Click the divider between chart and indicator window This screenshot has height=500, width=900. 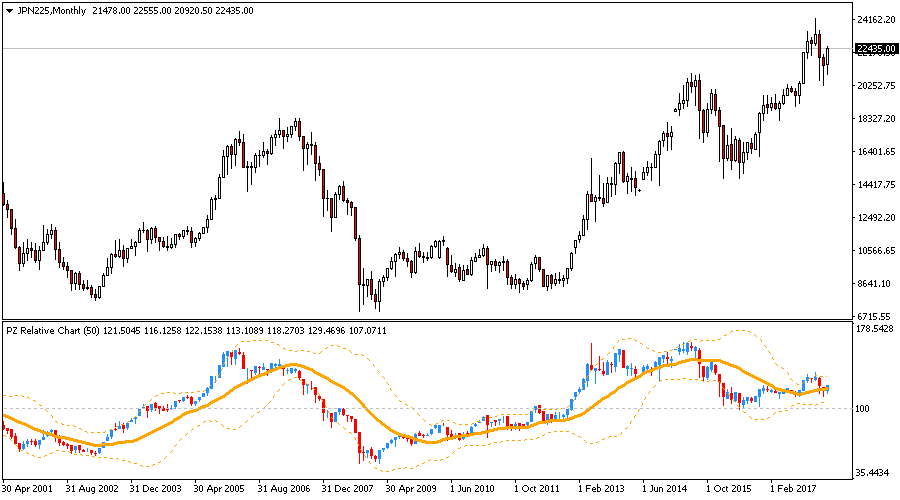click(425, 320)
